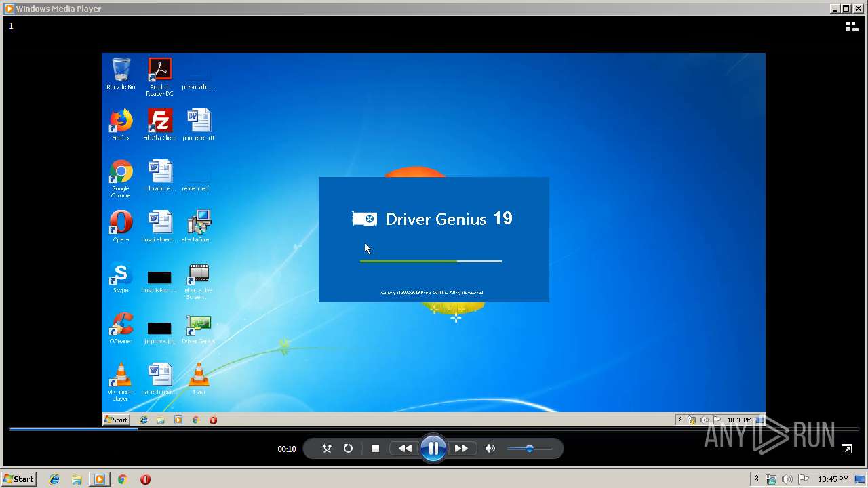The image size is (868, 488).
Task: Click Acrobat Reader DC icon in the video
Action: pos(159,77)
